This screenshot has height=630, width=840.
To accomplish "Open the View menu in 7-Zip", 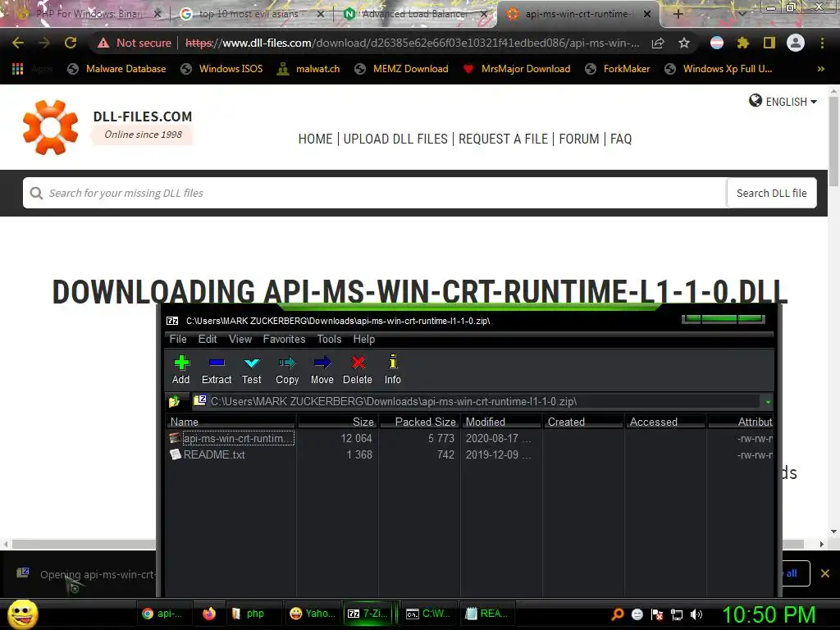I will point(240,339).
